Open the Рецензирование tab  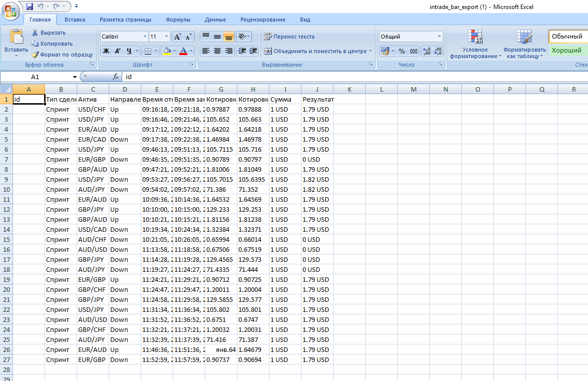click(x=263, y=20)
